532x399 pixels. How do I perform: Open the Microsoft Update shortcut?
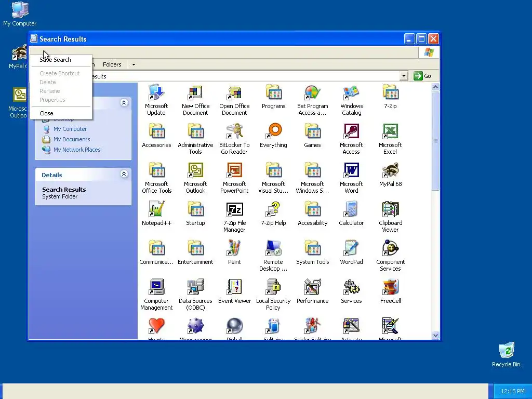[156, 100]
